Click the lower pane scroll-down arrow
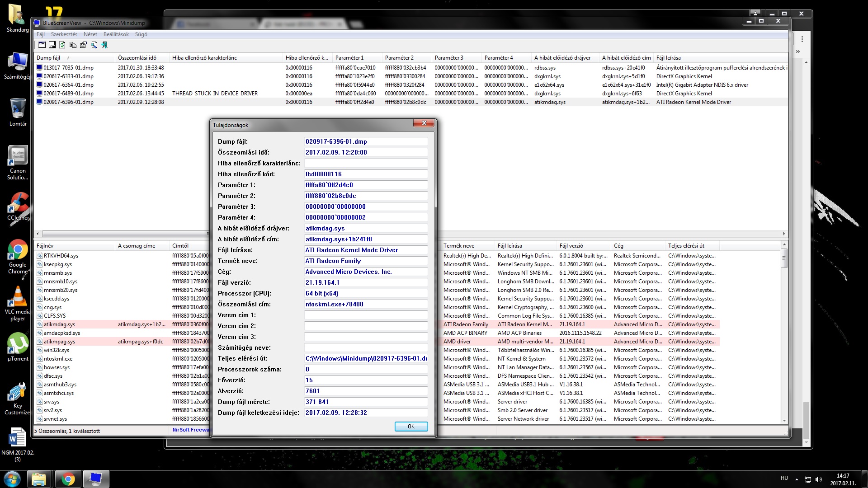The image size is (868, 488). click(784, 420)
